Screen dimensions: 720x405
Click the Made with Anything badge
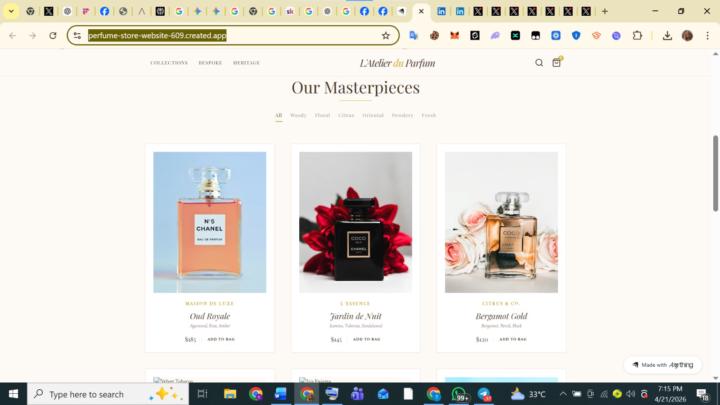(x=663, y=365)
